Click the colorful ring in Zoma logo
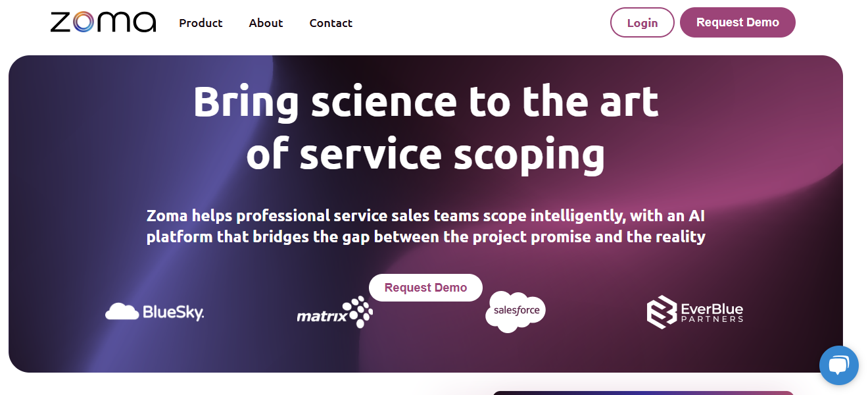 pyautogui.click(x=83, y=23)
